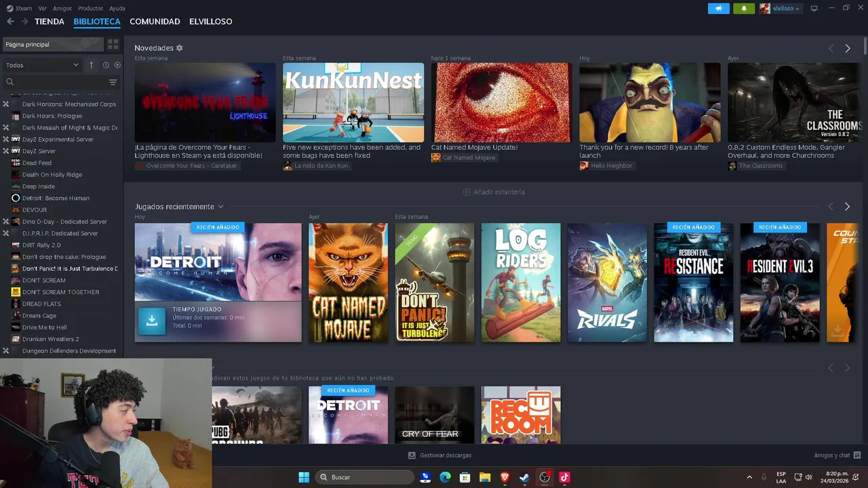This screenshot has height=488, width=868.
Task: Open Microsoft Edge from taskbar
Action: (445, 477)
